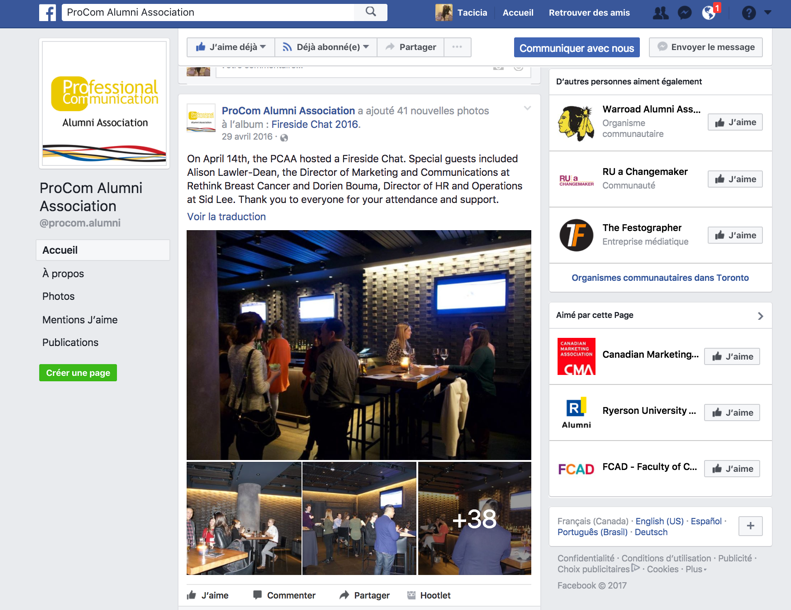
Task: Like the Warroad Alumni Association page
Action: coord(735,122)
